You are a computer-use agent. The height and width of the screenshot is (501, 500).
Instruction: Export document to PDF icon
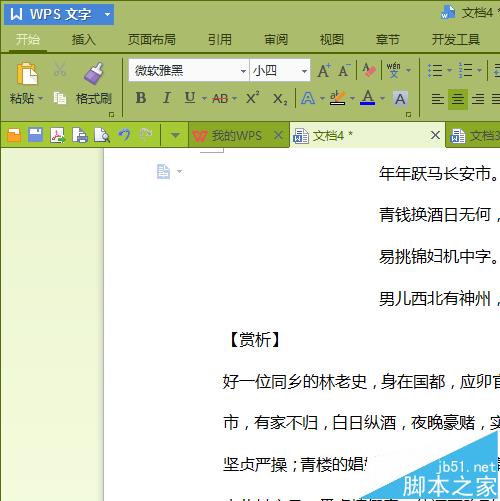tap(57, 135)
